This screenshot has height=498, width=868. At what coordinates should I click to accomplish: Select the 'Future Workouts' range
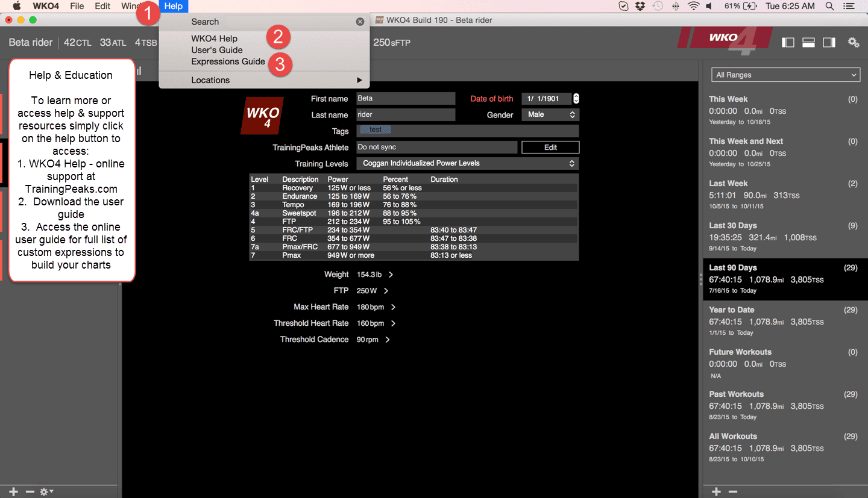pos(785,364)
